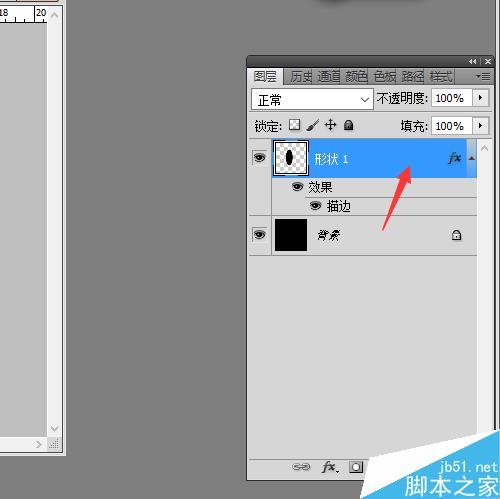
Task: Open layers panel flyout menu
Action: coord(483,77)
